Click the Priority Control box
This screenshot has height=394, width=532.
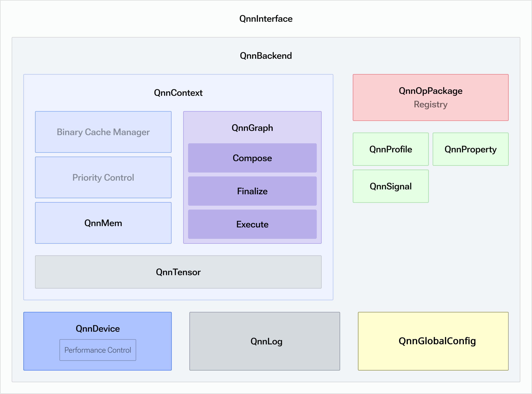pyautogui.click(x=103, y=177)
